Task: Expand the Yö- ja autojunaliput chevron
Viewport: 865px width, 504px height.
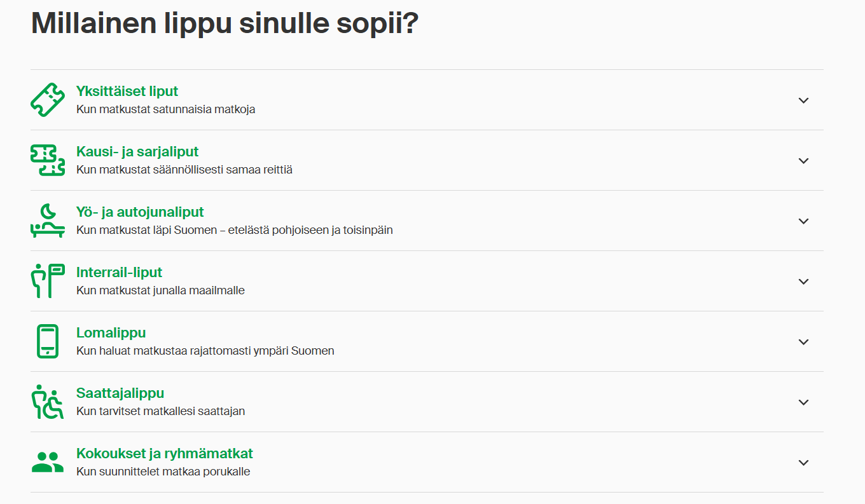Action: pos(803,221)
